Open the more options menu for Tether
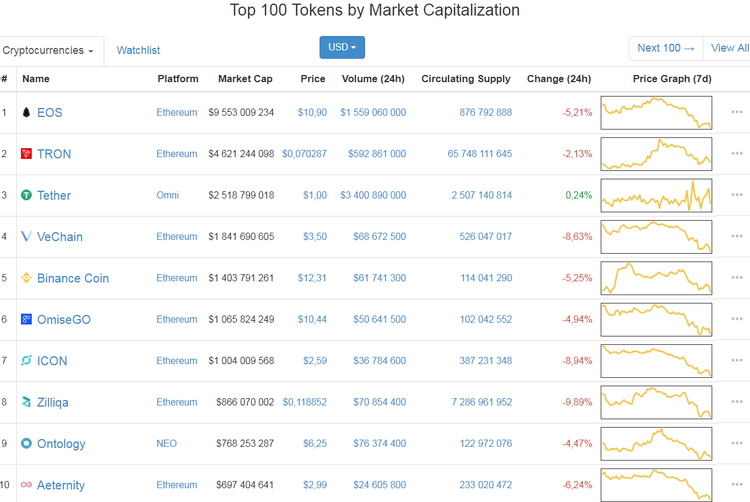 737,195
